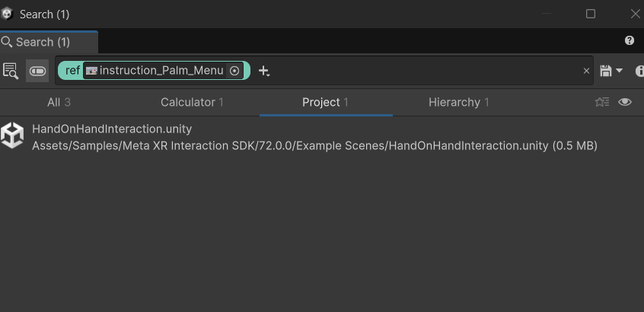
Task: Click the object picker circle in ref block
Action: point(234,71)
